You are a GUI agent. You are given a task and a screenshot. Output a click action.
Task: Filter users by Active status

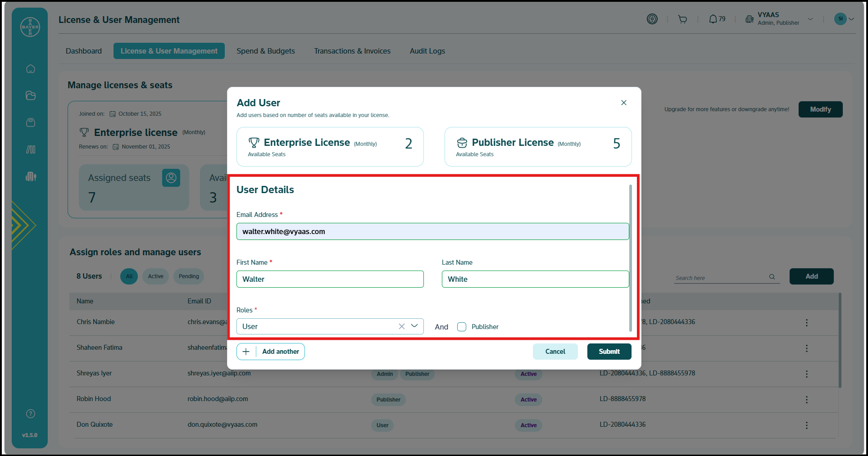[x=155, y=276]
